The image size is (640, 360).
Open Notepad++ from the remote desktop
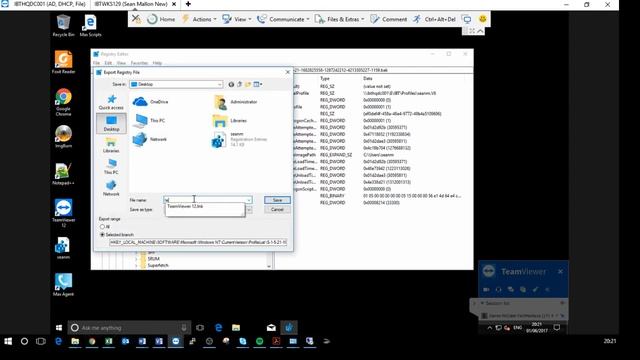tap(63, 173)
